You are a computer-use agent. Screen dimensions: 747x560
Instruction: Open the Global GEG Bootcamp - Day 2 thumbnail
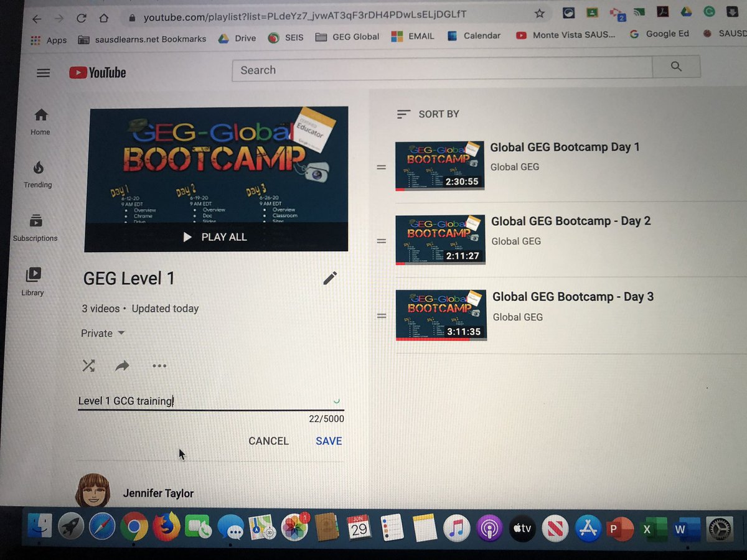coord(440,240)
